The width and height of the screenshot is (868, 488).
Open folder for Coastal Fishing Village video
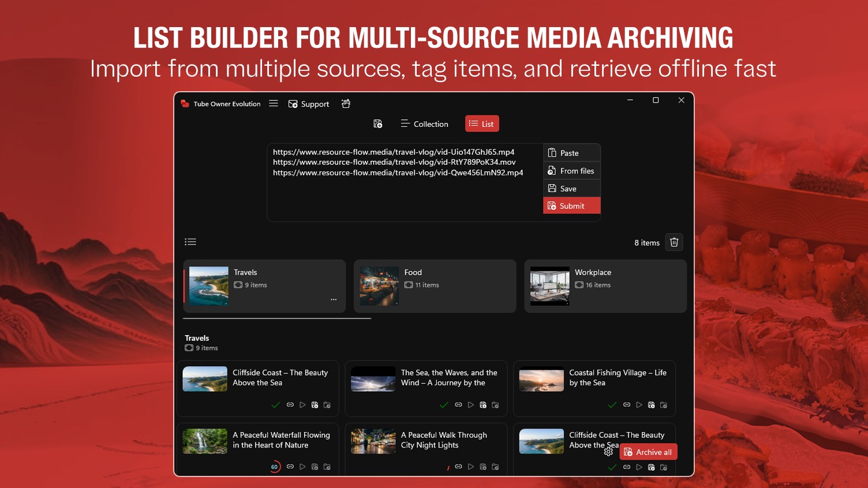(664, 405)
